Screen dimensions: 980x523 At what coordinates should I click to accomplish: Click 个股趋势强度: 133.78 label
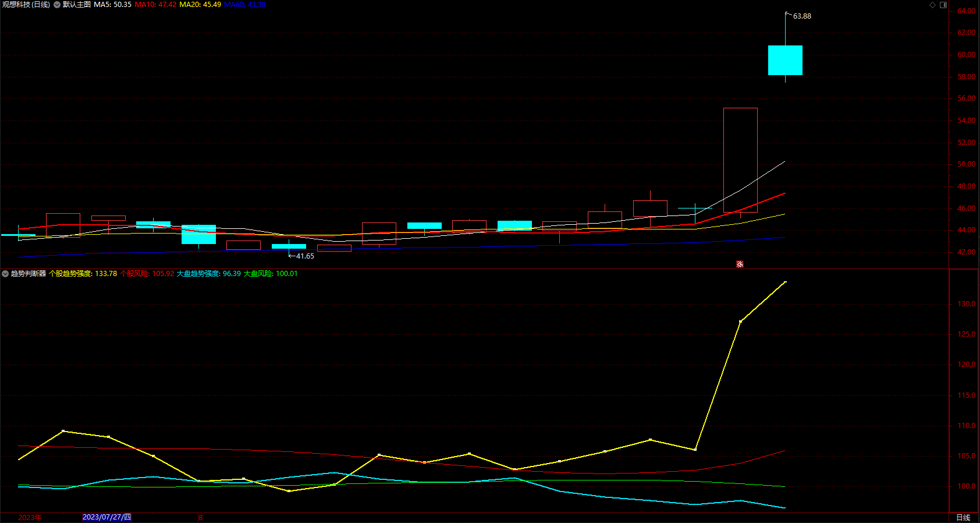[x=83, y=274]
